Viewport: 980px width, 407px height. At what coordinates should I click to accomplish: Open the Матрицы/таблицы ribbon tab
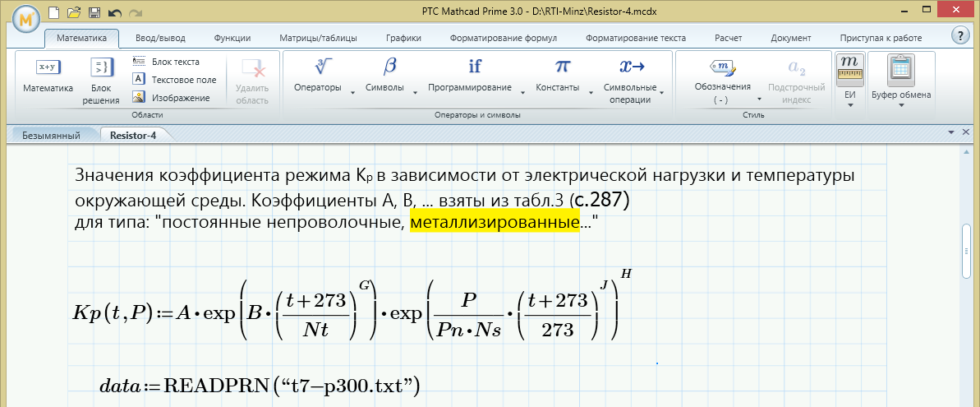[318, 38]
